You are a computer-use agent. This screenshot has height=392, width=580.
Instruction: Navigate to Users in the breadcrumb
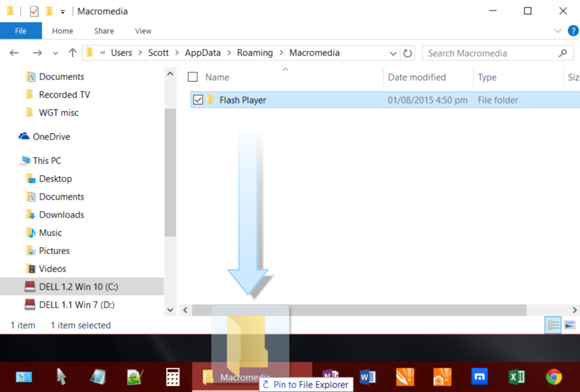tap(121, 53)
